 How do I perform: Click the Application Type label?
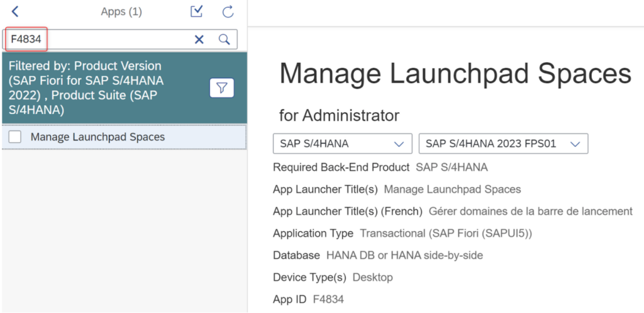tap(313, 234)
